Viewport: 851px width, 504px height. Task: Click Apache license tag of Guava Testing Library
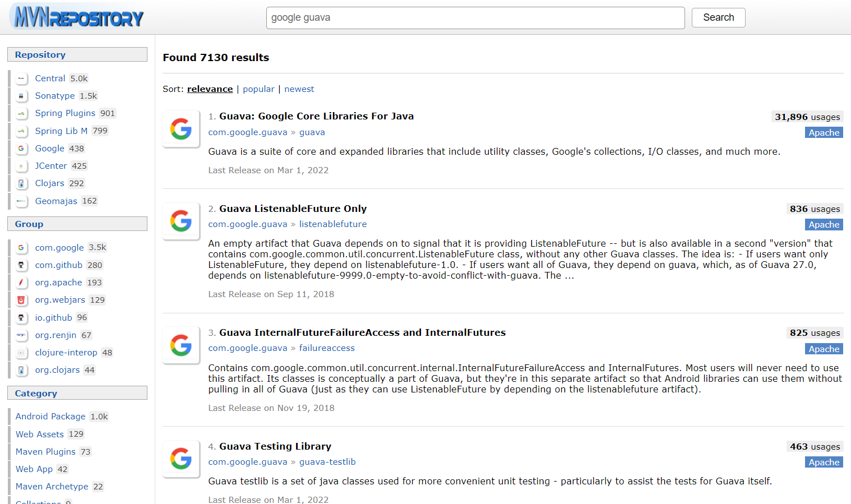[x=824, y=463]
